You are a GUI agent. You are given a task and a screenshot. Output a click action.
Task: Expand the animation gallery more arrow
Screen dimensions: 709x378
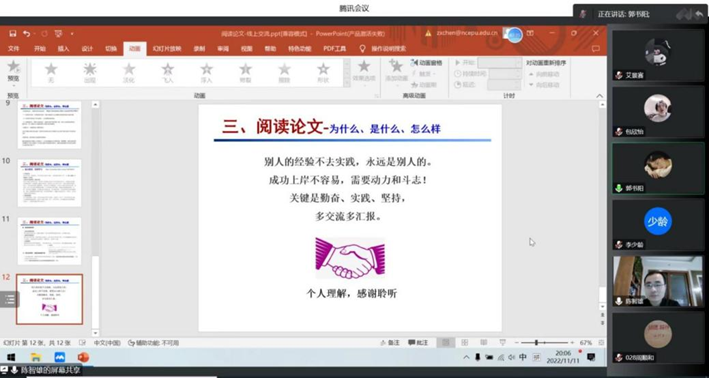[347, 83]
